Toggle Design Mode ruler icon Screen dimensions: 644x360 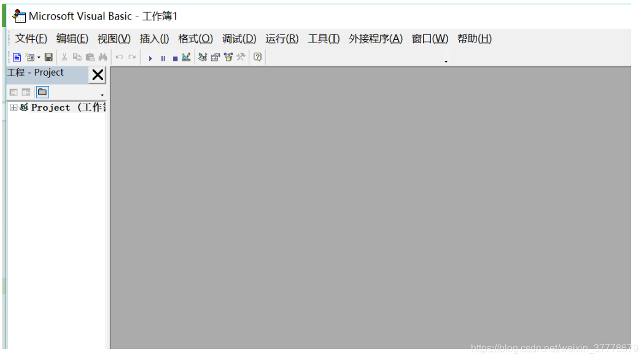(x=186, y=57)
